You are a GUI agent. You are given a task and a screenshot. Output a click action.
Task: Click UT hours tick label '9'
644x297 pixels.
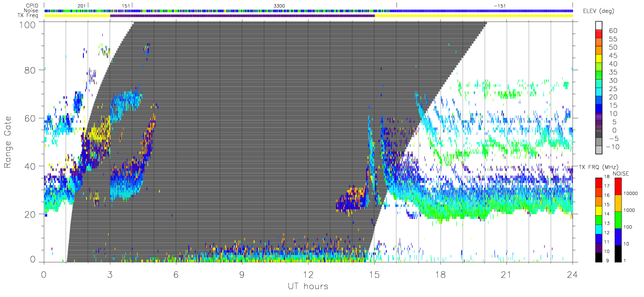point(242,274)
